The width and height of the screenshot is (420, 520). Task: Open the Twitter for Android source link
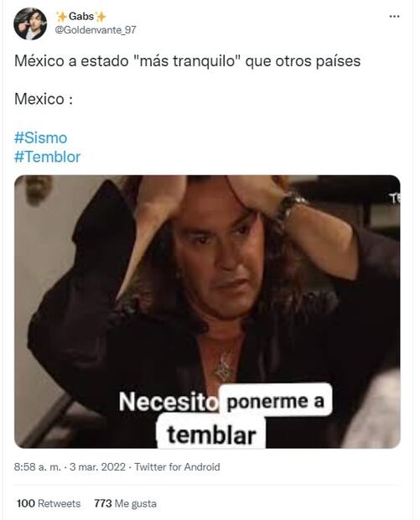[177, 467]
